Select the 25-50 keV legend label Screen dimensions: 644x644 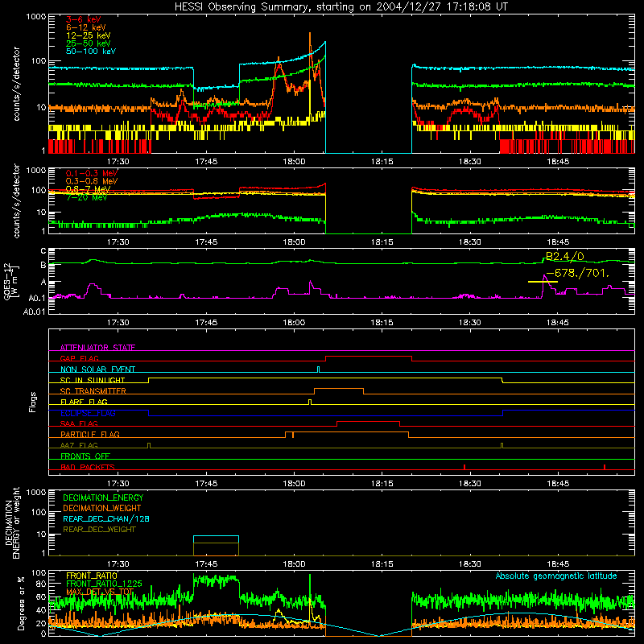click(89, 43)
